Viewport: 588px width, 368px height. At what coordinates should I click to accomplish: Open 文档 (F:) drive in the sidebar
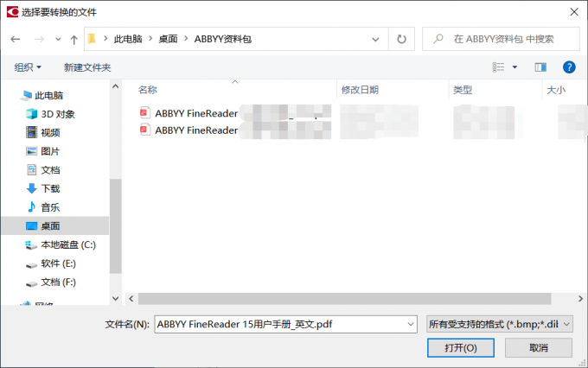58,282
